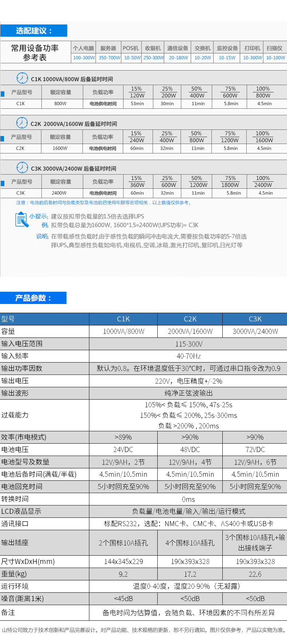Click the clock icon beside C2K 2000VA/1600W heading

22,123
